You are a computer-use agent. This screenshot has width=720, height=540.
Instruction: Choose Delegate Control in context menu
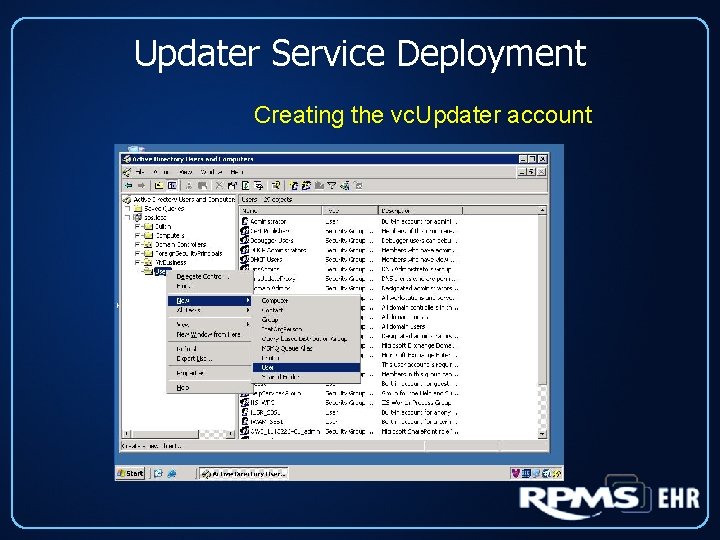[210, 276]
